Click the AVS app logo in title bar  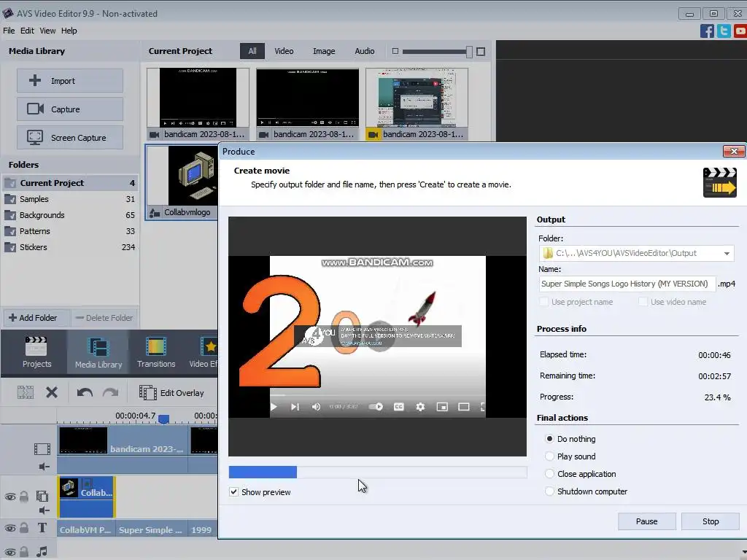coord(7,13)
